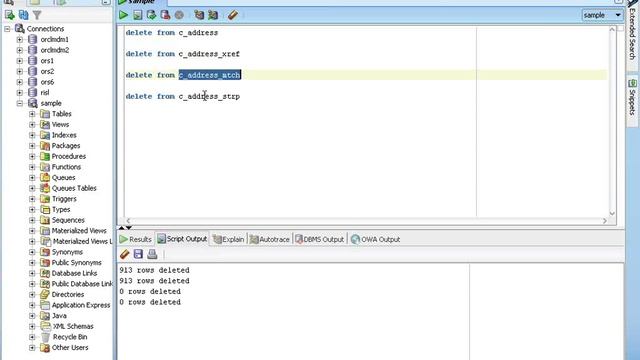Image resolution: width=640 pixels, height=360 pixels.
Task: Click the Filter funnel icon in Connections panel
Action: pos(37,15)
